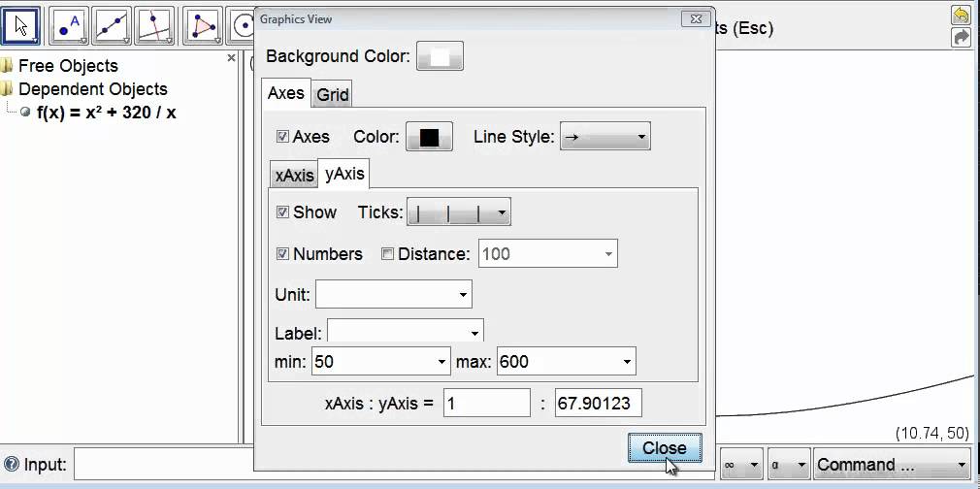980x489 pixels.
Task: Open the Background Color swatch
Action: click(440, 56)
